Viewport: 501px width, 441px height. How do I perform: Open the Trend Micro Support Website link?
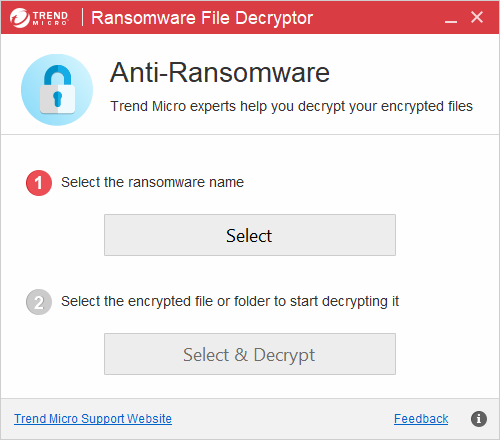click(93, 419)
